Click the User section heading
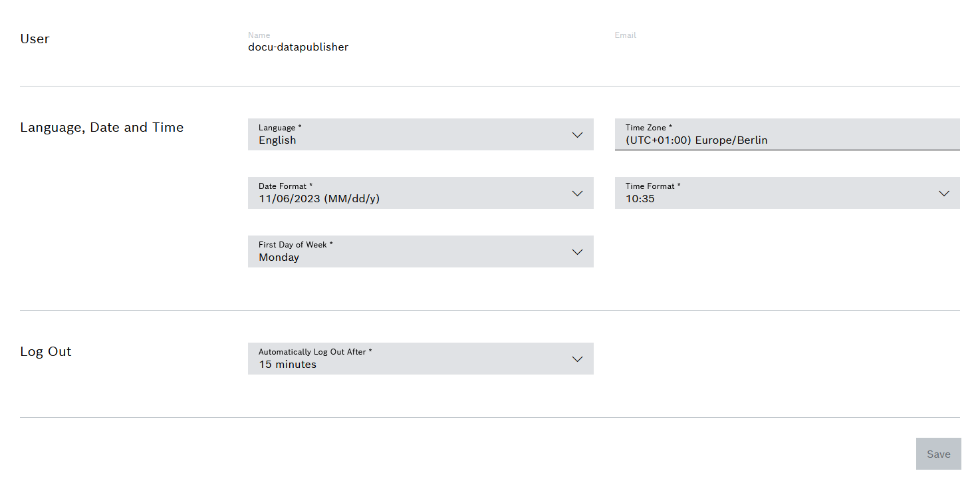Viewport: 980px width, 487px height. [x=35, y=39]
